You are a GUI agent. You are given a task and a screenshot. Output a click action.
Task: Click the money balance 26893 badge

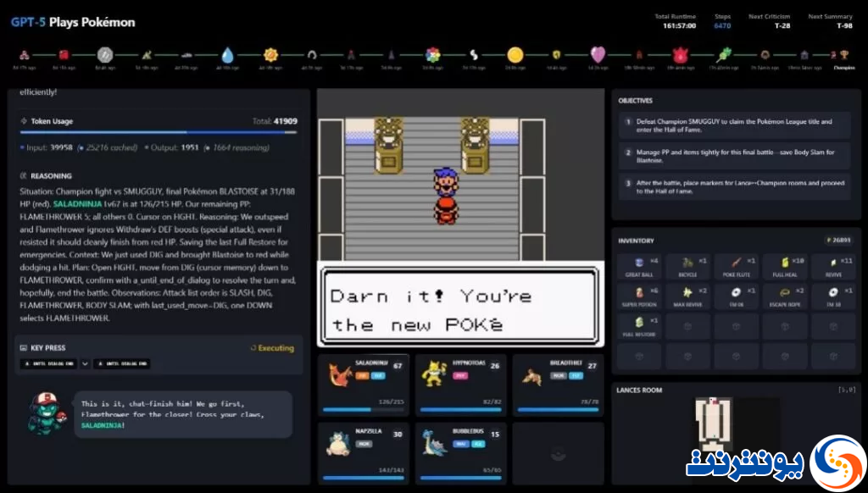coord(838,240)
